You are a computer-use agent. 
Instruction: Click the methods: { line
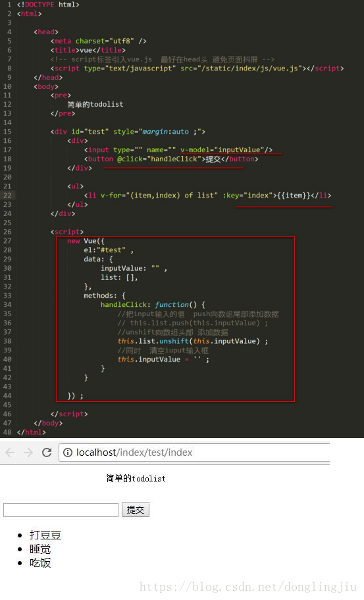(105, 296)
